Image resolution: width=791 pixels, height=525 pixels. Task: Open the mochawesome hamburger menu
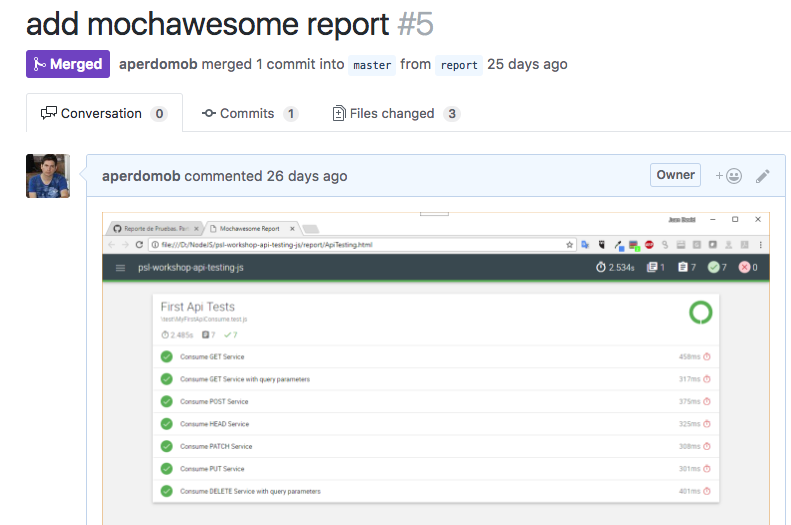click(x=120, y=268)
